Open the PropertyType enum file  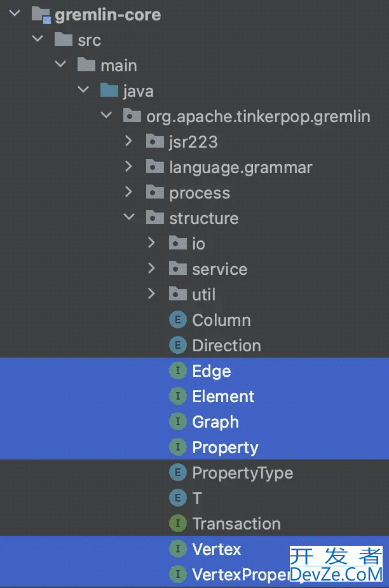click(243, 473)
